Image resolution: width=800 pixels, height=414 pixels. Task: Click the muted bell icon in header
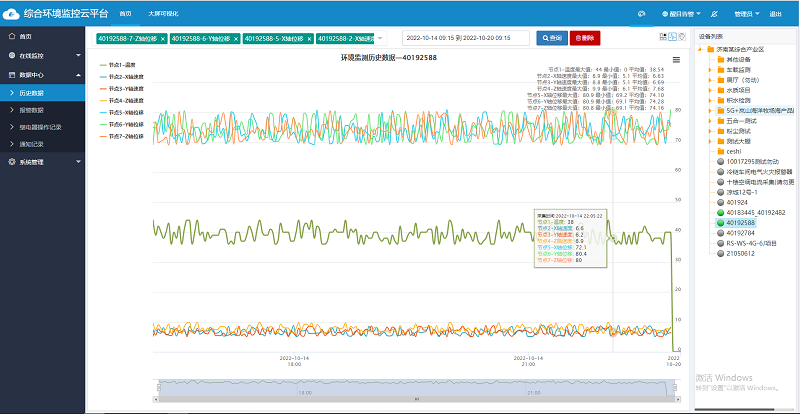(714, 14)
